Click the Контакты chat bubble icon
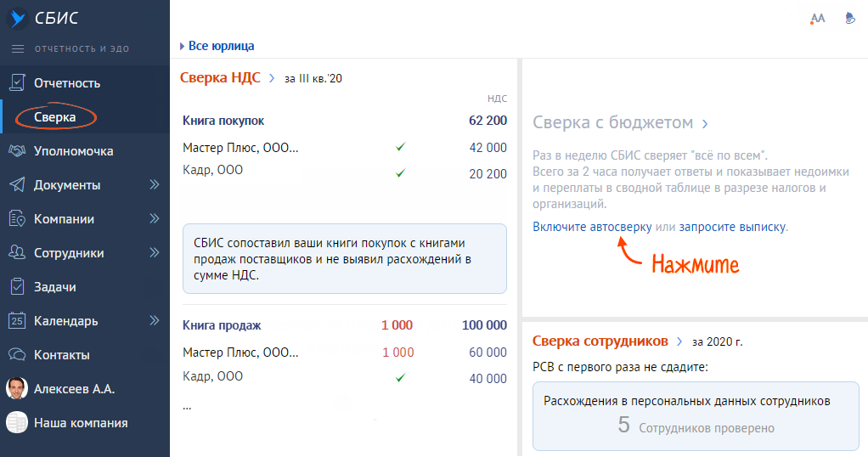 coord(17,355)
